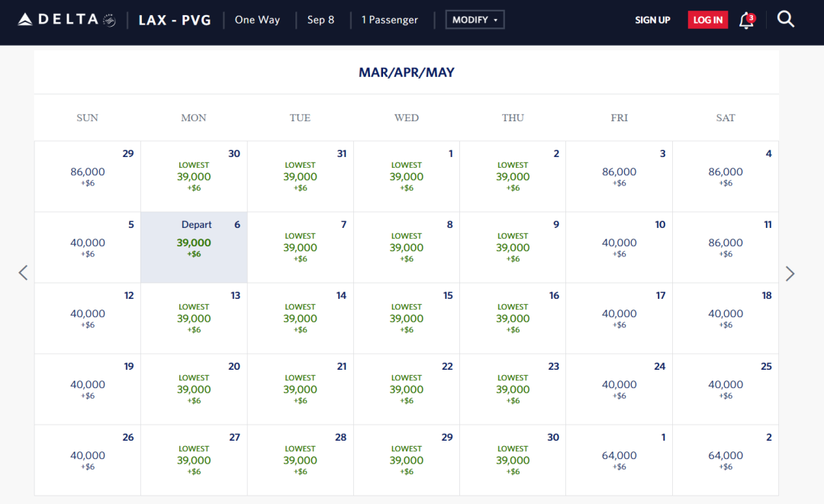
Task: Open the notifications bell icon
Action: tap(746, 21)
